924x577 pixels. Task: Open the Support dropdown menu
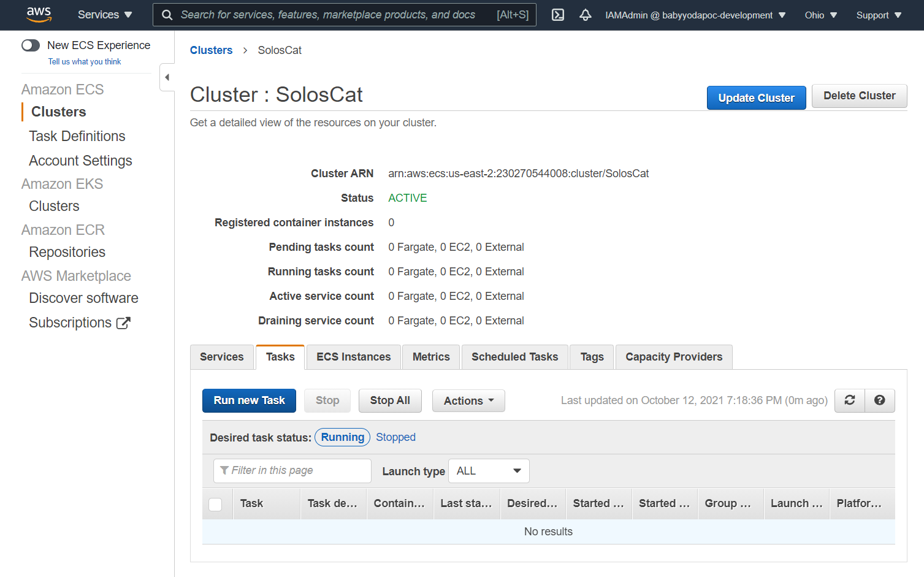pyautogui.click(x=879, y=15)
